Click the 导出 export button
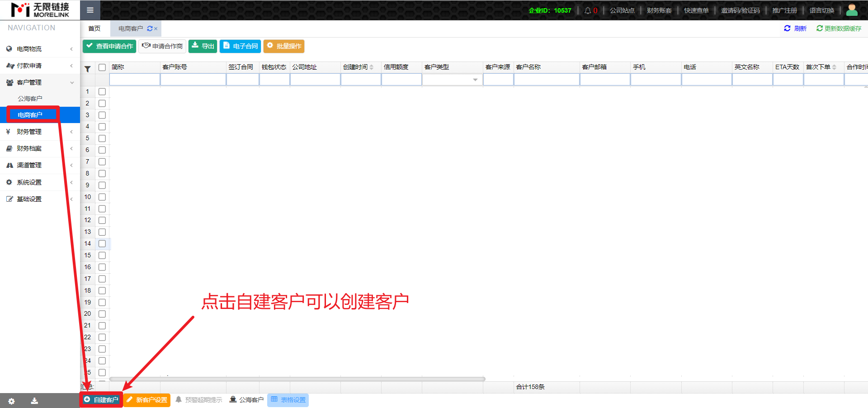The width and height of the screenshot is (868, 408). click(203, 46)
